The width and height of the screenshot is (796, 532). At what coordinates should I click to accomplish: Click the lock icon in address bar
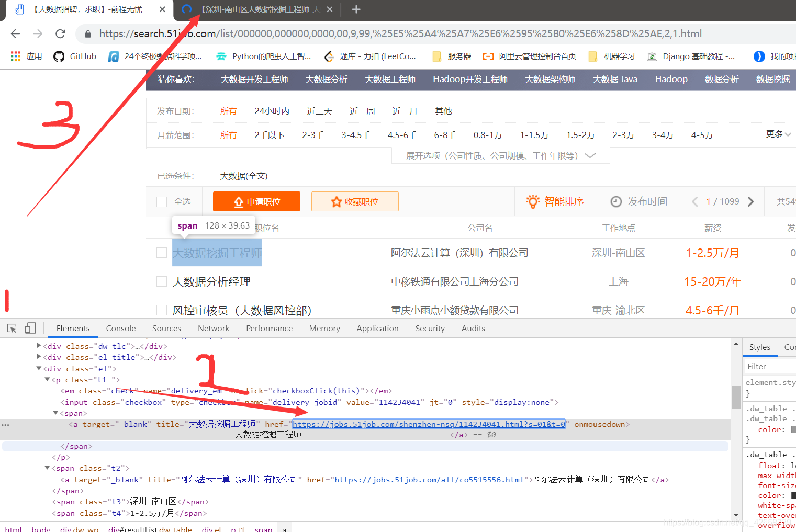tap(88, 34)
